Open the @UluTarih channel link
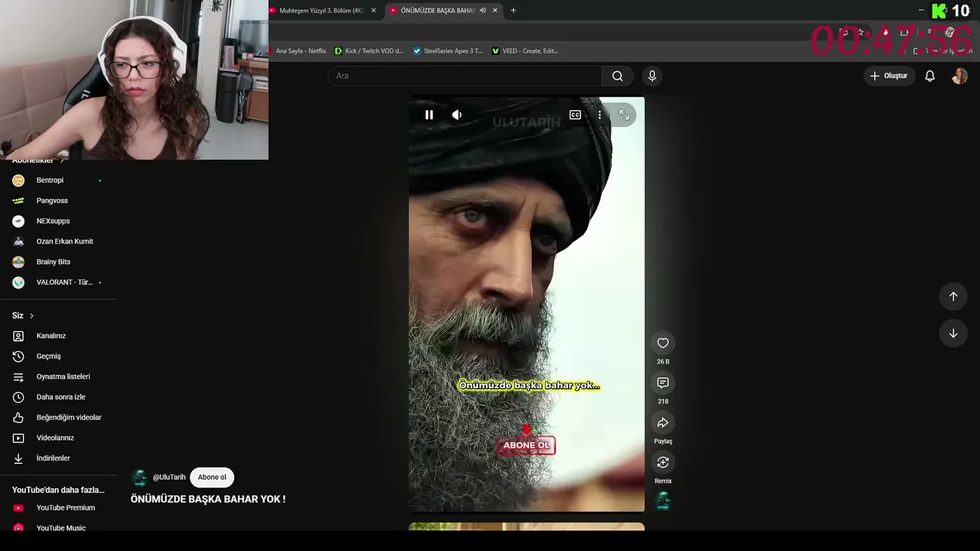Viewport: 980px width, 551px height. click(169, 478)
